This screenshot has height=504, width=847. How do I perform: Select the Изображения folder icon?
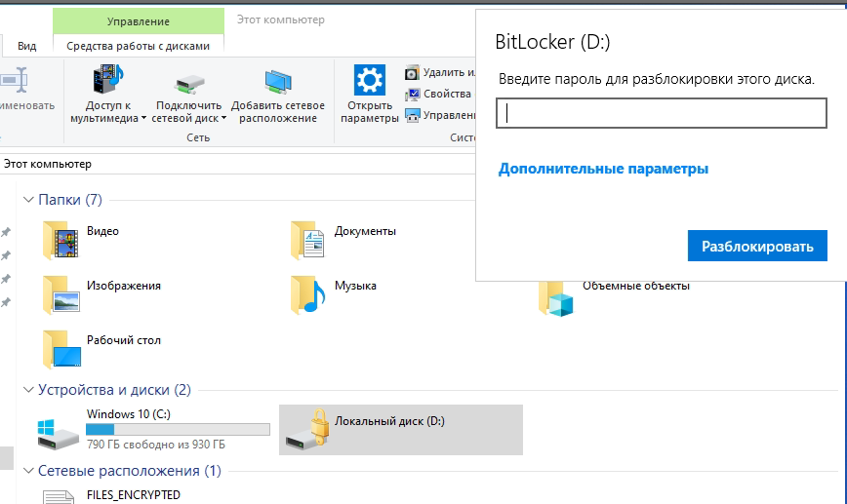point(61,294)
